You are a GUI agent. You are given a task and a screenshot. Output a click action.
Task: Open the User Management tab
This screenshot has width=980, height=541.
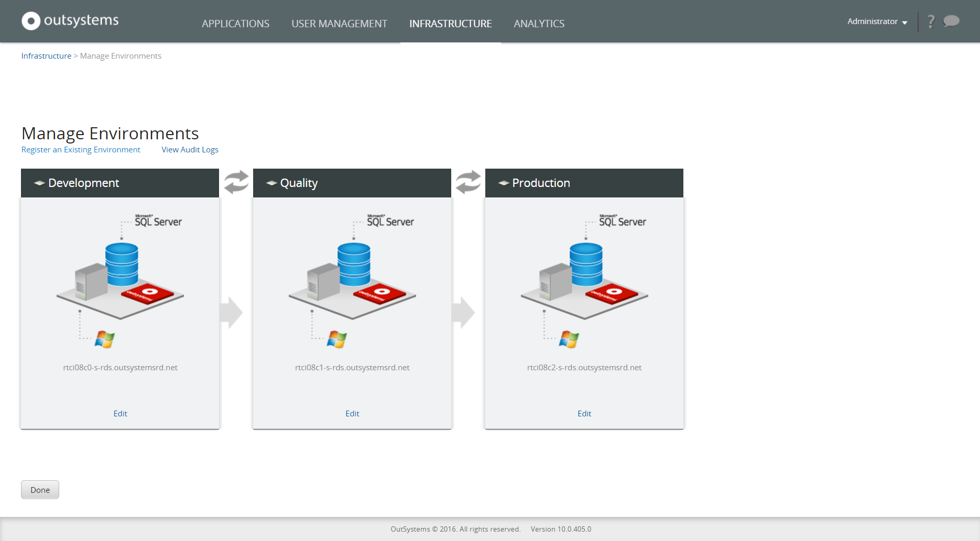click(340, 24)
